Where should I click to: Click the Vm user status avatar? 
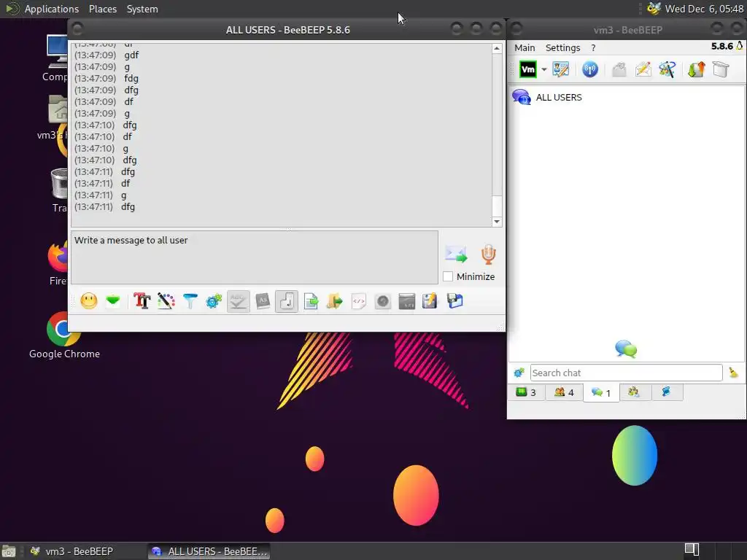pos(528,69)
